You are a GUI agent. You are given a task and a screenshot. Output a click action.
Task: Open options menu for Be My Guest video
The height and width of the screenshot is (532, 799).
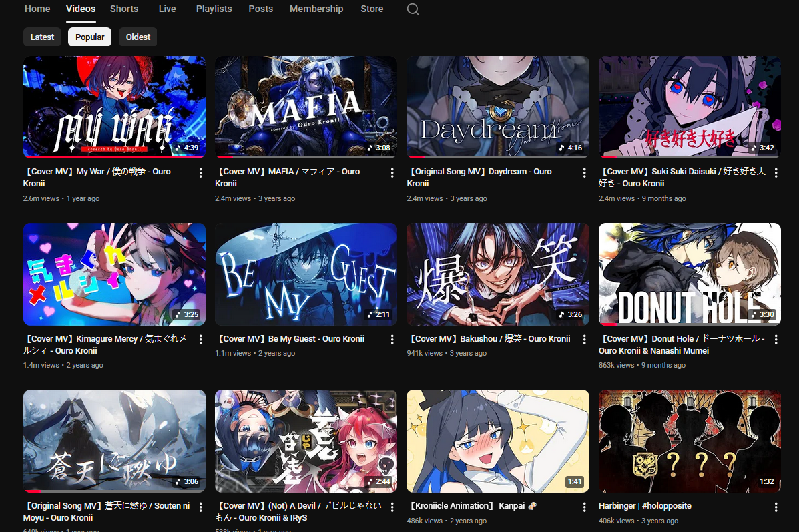(x=392, y=340)
